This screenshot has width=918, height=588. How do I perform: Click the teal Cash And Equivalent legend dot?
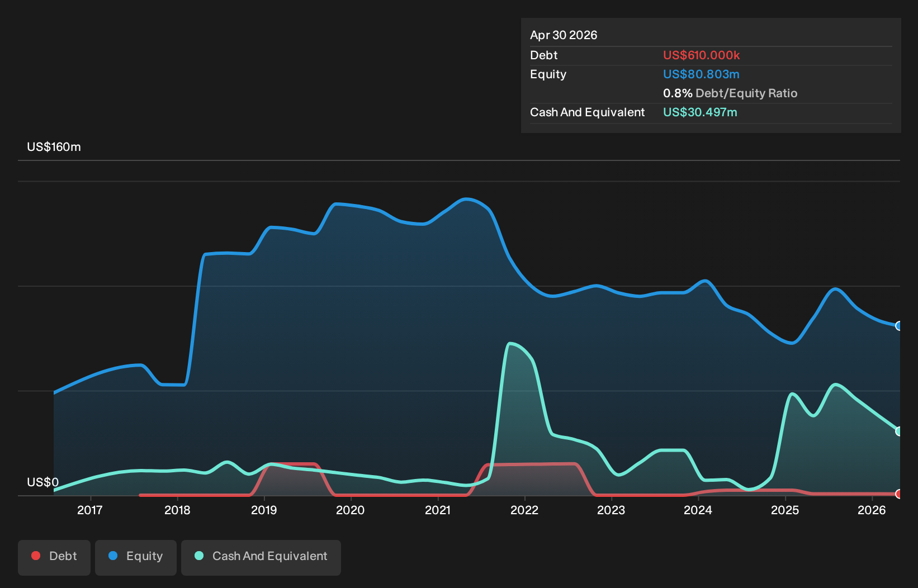pyautogui.click(x=199, y=556)
